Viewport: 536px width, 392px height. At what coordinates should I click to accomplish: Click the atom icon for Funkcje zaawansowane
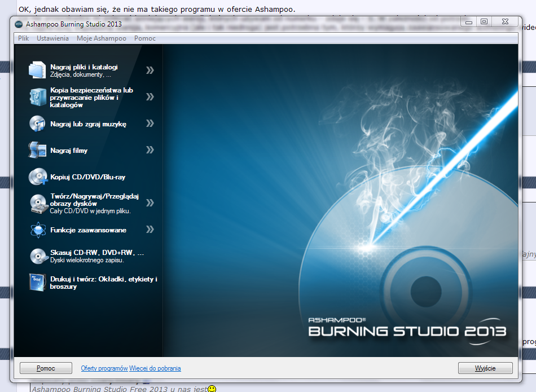[38, 230]
